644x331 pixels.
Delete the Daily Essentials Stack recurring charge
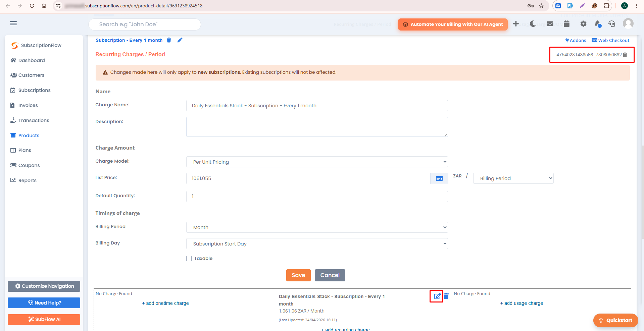pyautogui.click(x=446, y=296)
